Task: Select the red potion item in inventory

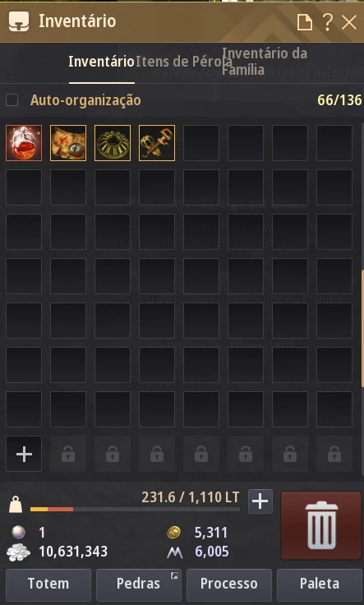Action: point(24,143)
